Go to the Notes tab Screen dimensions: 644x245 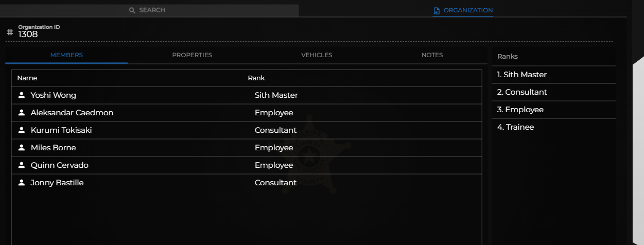(x=432, y=55)
